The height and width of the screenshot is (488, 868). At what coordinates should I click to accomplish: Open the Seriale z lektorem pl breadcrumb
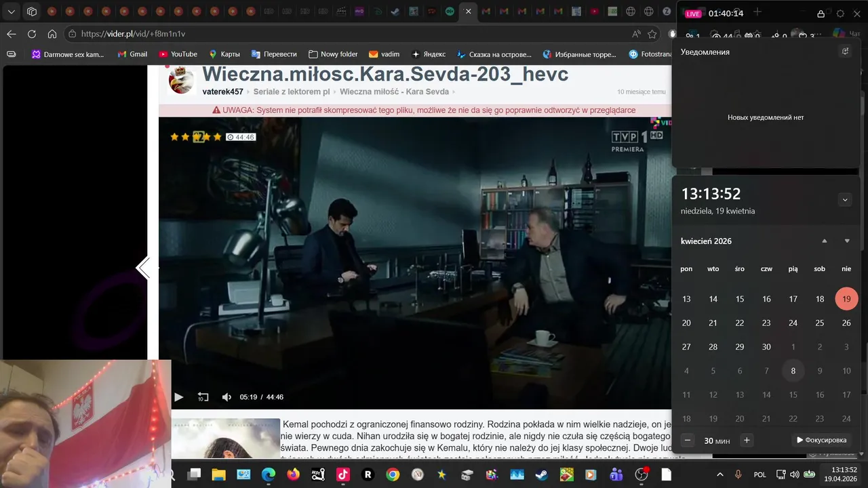click(292, 91)
